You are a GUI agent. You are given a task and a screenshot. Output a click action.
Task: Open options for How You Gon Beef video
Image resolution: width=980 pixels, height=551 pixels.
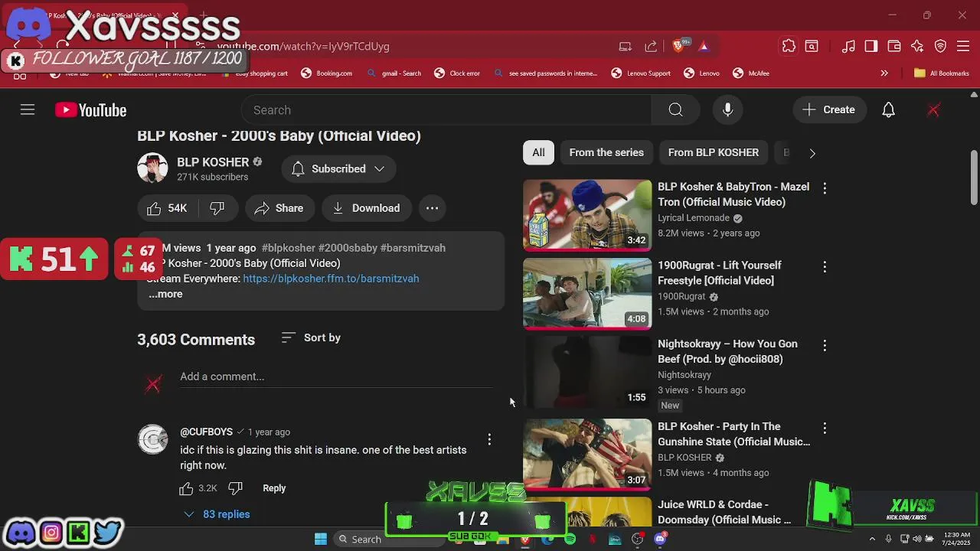click(825, 345)
